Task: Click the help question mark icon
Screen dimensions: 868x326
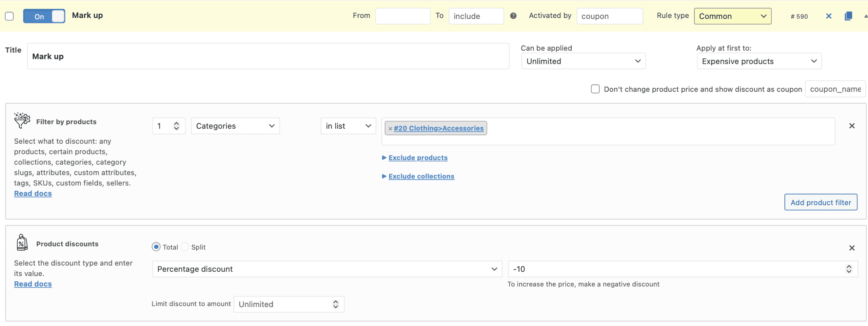Action: (513, 16)
